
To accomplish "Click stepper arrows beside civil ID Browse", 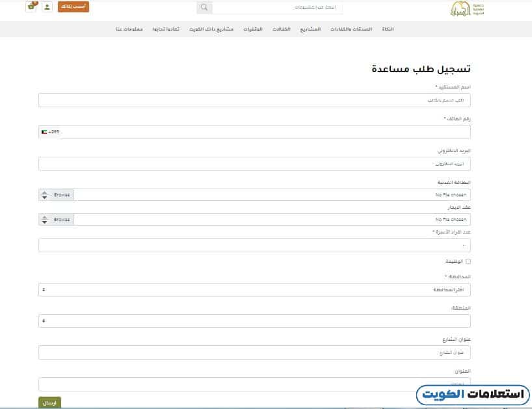I will pyautogui.click(x=44, y=194).
